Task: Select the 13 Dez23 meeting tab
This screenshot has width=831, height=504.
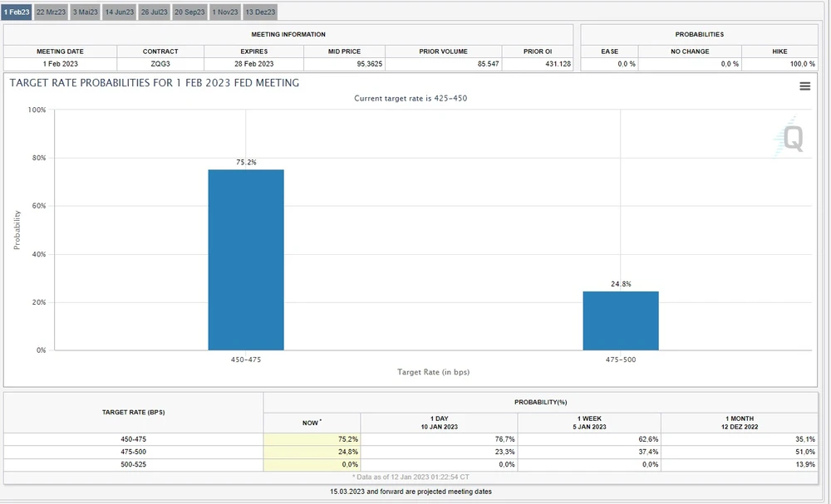Action: 260,12
